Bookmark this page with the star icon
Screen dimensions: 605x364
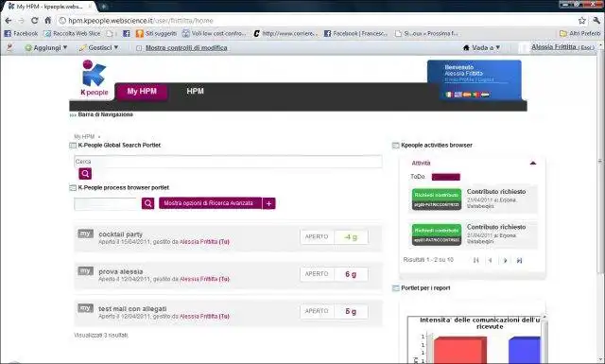coord(582,21)
